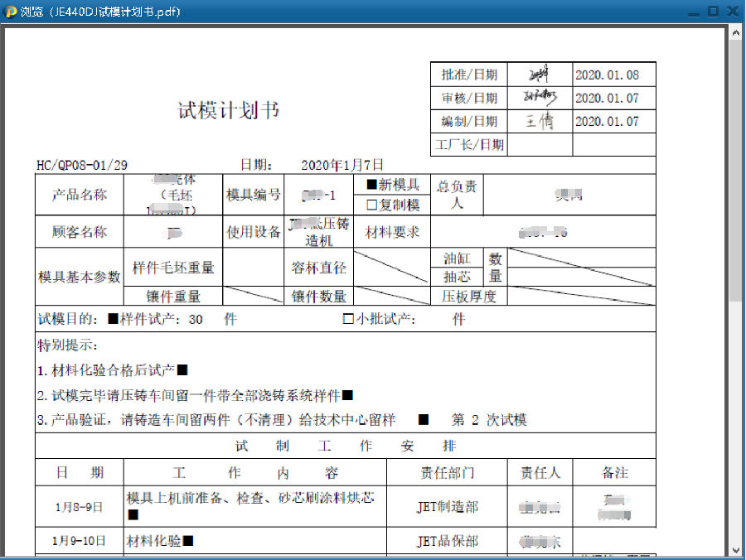The width and height of the screenshot is (746, 560).
Task: Click the 责任部门 column header
Action: pyautogui.click(x=446, y=473)
